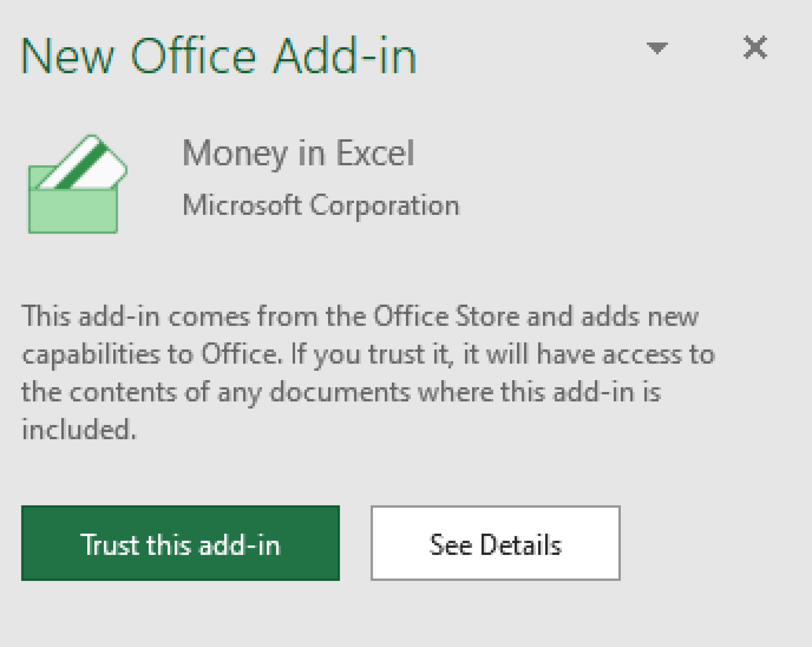
Task: Click the words Office Store in description
Action: (446, 316)
